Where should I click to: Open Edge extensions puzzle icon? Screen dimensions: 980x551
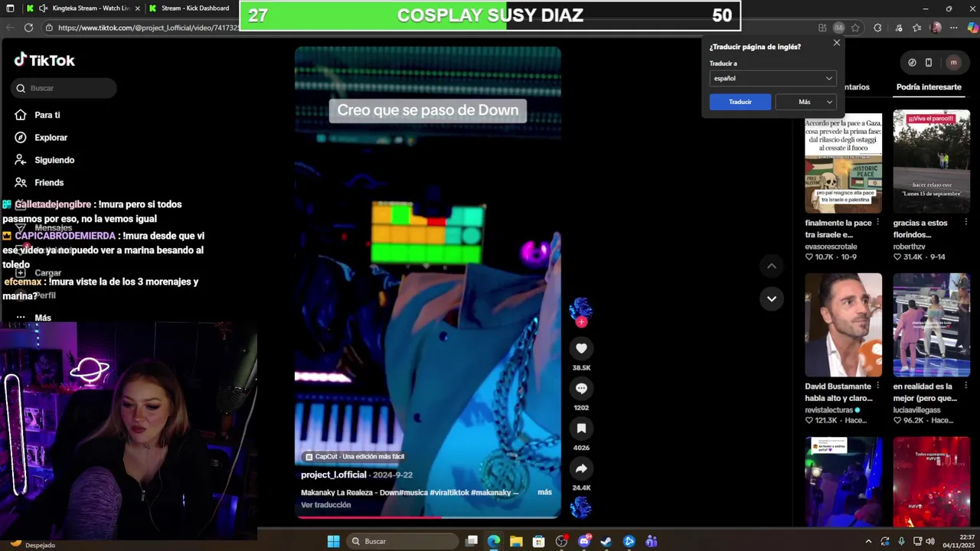(x=877, y=28)
